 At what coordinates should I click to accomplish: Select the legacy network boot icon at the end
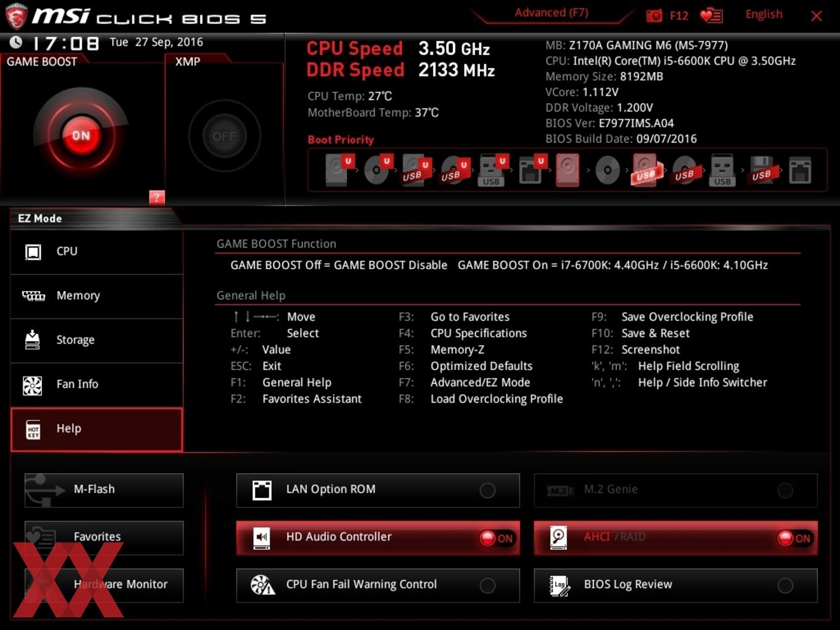(x=800, y=170)
